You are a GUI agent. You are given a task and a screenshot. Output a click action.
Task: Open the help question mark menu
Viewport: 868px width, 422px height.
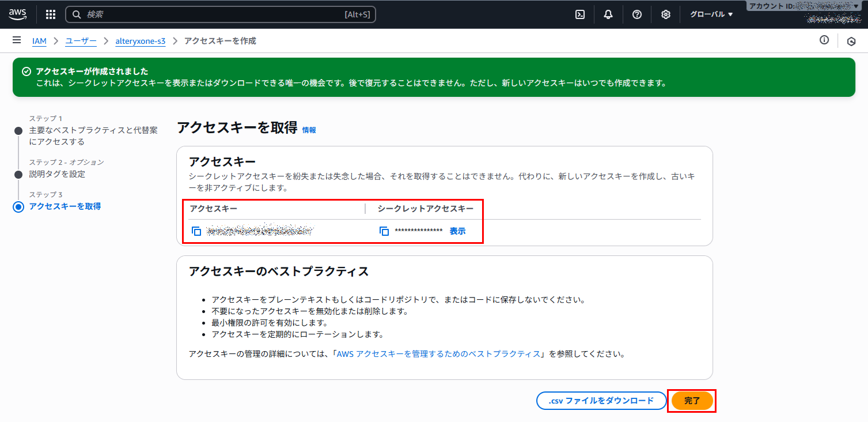pos(637,14)
